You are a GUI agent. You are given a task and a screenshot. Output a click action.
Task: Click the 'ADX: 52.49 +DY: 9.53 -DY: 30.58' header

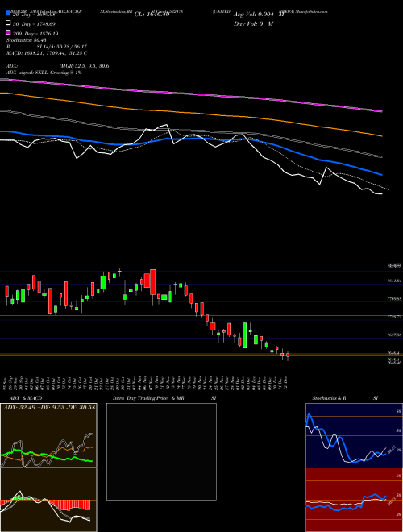point(49,407)
